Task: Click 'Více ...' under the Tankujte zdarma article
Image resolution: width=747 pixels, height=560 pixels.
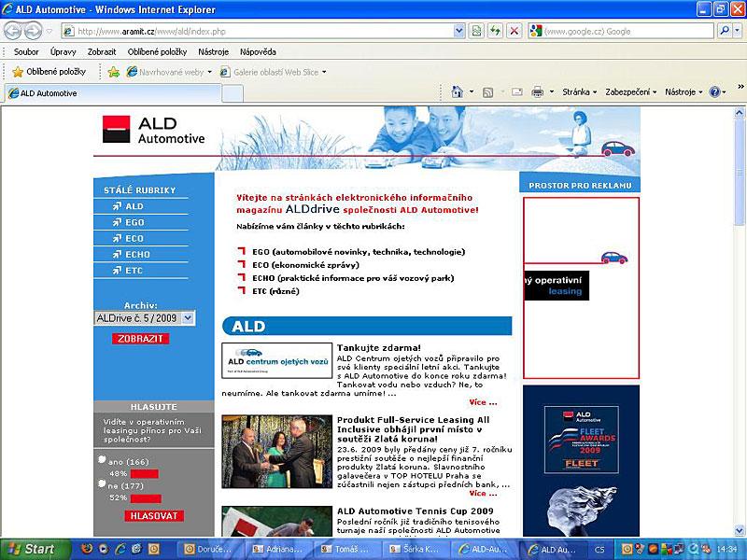Action: click(483, 402)
